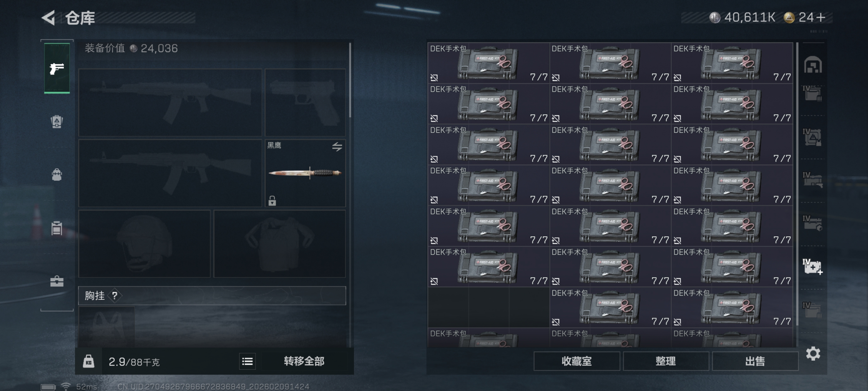Click the swap arrows on 黑鹰 knife
The image size is (868, 391).
click(x=337, y=146)
